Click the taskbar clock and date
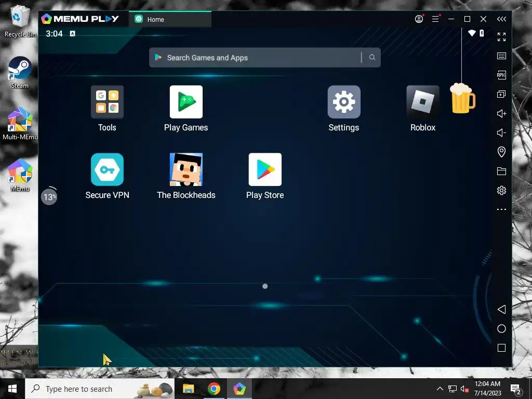 point(487,389)
